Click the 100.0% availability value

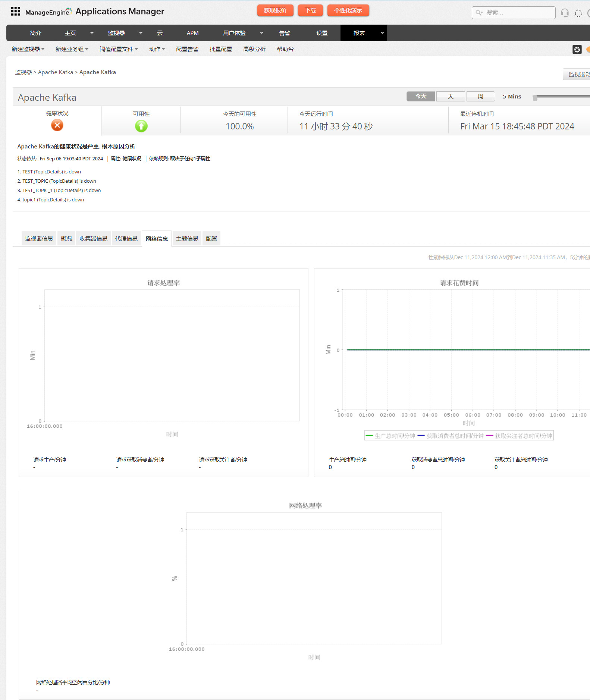click(239, 126)
